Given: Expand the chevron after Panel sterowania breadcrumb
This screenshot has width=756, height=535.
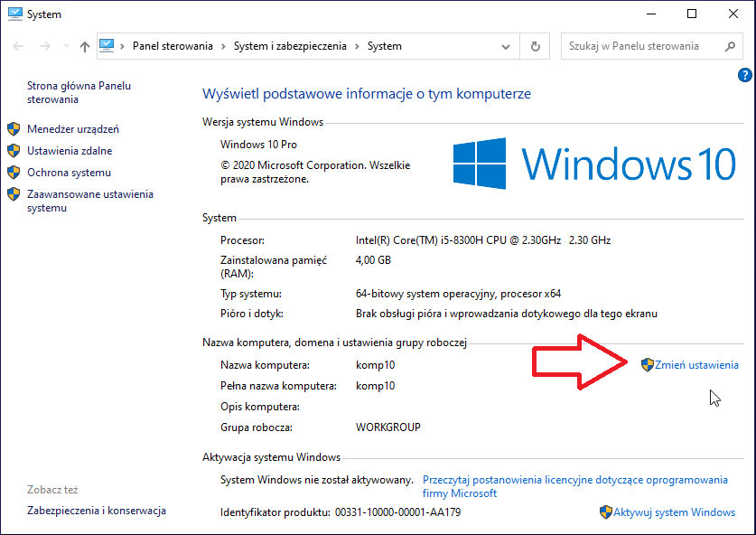Looking at the screenshot, I should (223, 46).
